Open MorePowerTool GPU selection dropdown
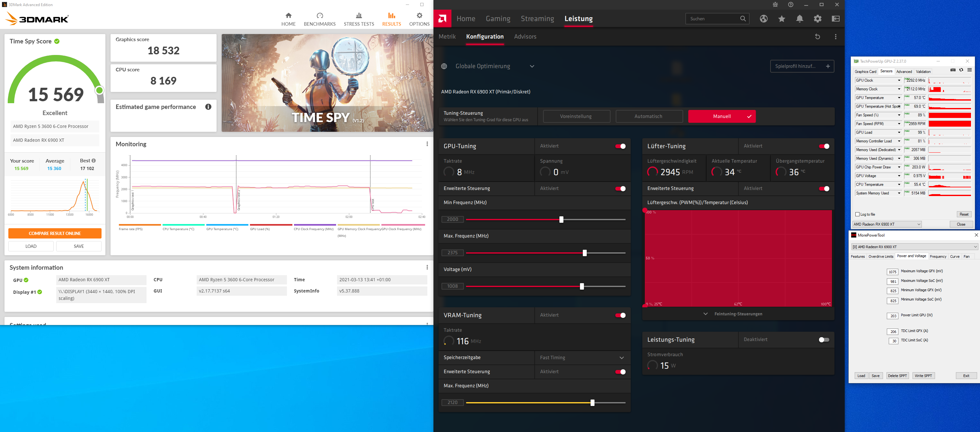This screenshot has width=980, height=432. click(x=914, y=247)
